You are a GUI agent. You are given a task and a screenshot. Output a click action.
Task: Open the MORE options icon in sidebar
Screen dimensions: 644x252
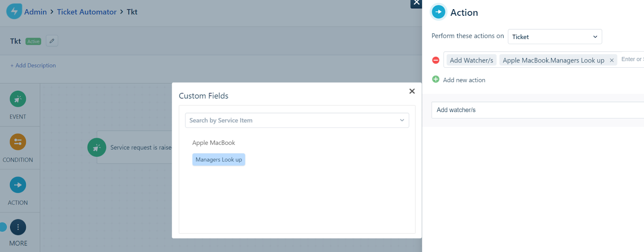(18, 227)
